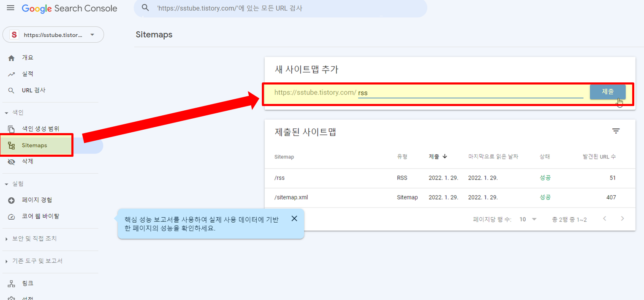
Task: Click the 제출 submit button
Action: click(608, 92)
